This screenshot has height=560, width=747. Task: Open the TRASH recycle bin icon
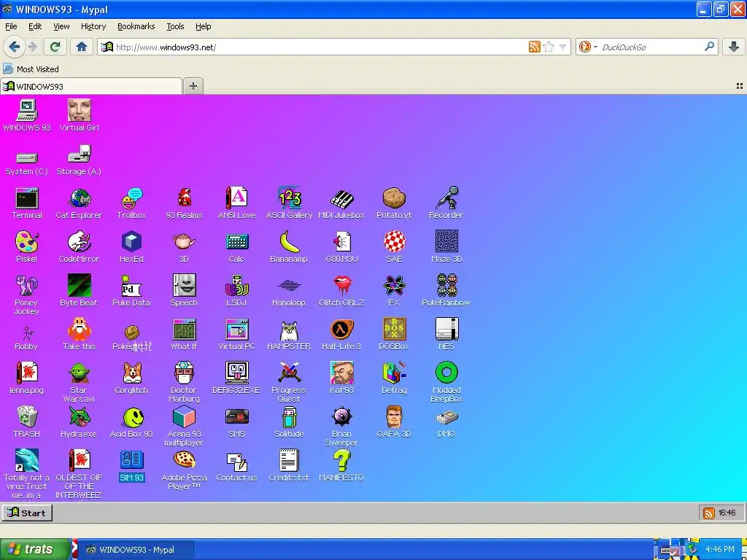27,417
